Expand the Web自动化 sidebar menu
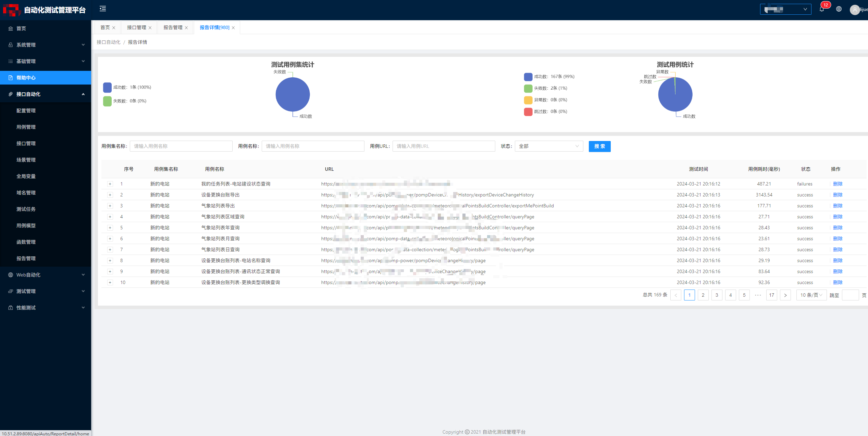 [x=46, y=275]
